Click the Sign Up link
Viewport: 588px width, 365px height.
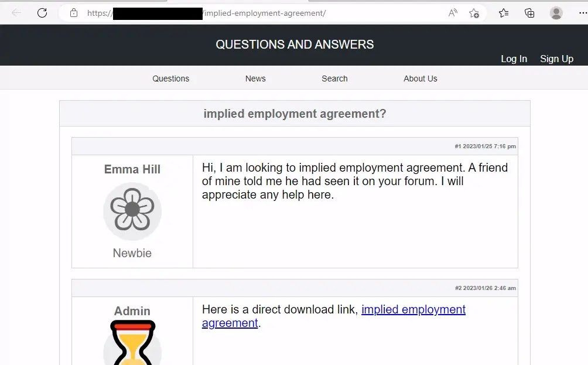[x=556, y=59]
